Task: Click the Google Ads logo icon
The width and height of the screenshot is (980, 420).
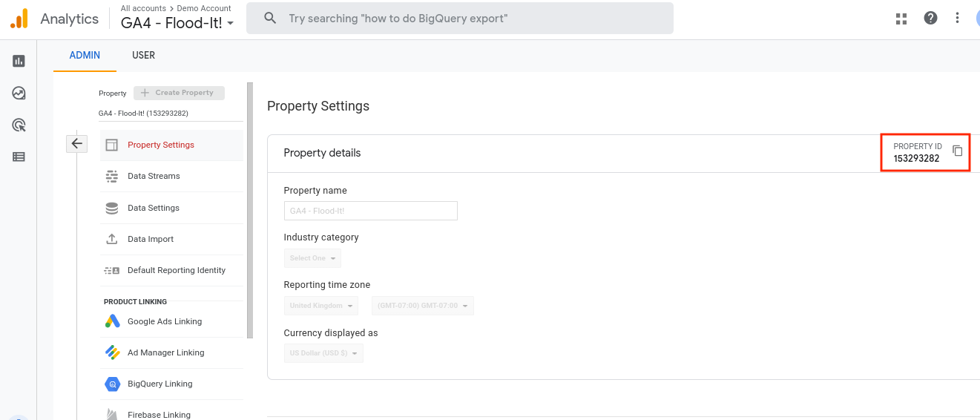Action: [112, 321]
